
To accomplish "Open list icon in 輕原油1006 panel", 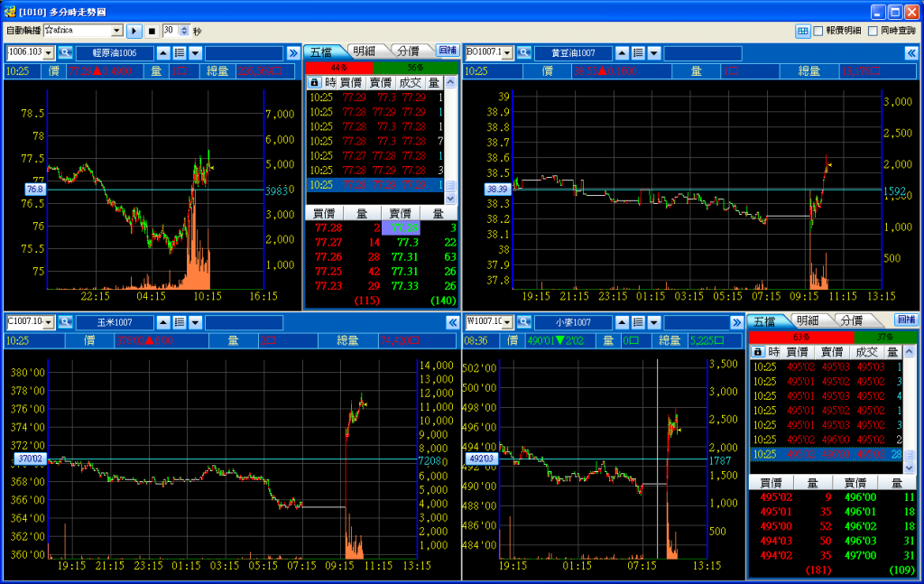I will [180, 53].
